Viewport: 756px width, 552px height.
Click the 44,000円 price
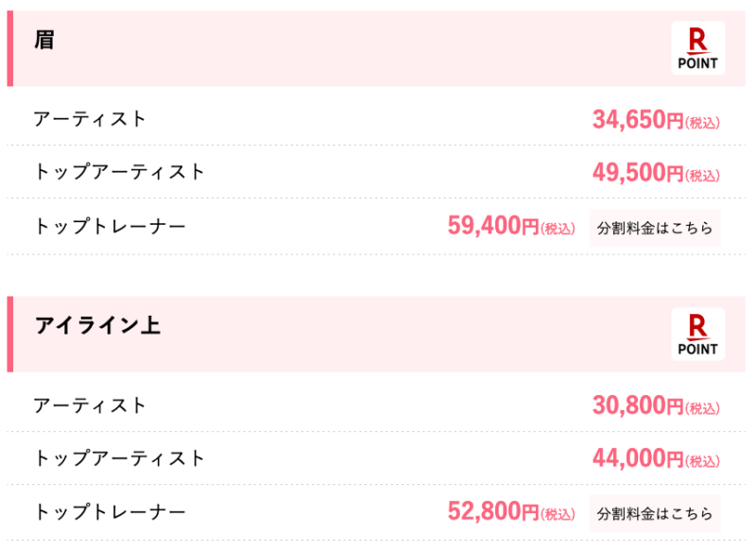[x=656, y=458]
